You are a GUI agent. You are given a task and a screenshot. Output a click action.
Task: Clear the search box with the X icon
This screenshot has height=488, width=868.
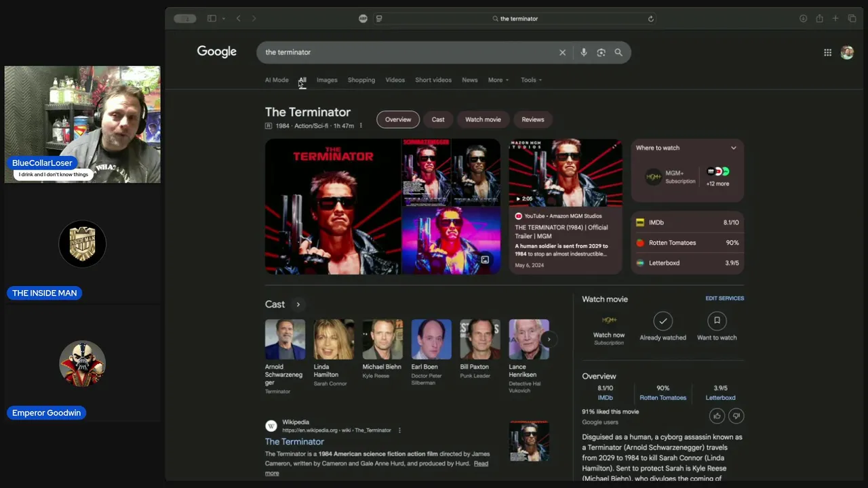(562, 52)
